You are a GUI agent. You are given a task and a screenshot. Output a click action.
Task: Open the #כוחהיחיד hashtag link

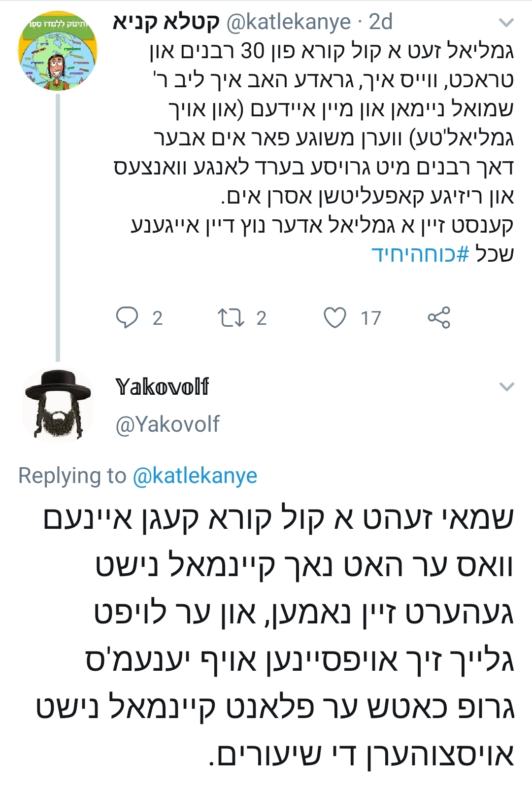point(420,254)
